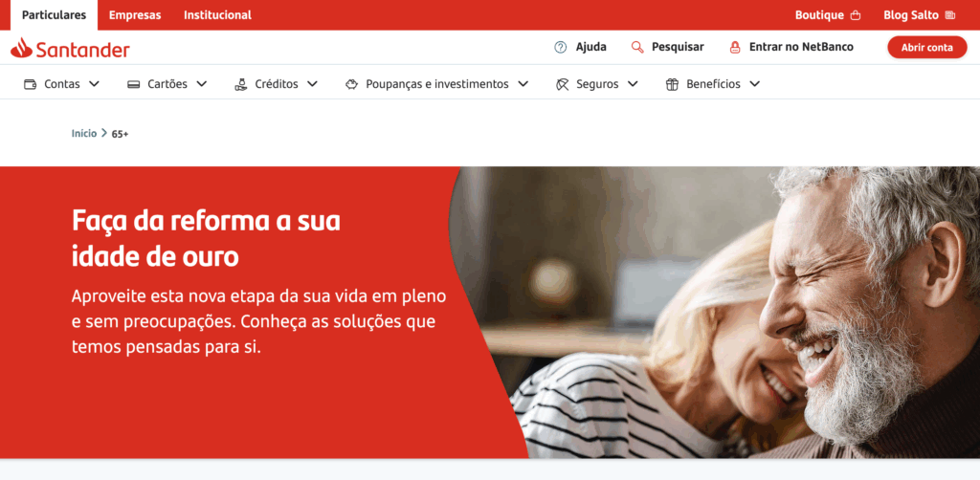The image size is (980, 480).
Task: Click the Santander flame logo
Action: click(x=21, y=48)
